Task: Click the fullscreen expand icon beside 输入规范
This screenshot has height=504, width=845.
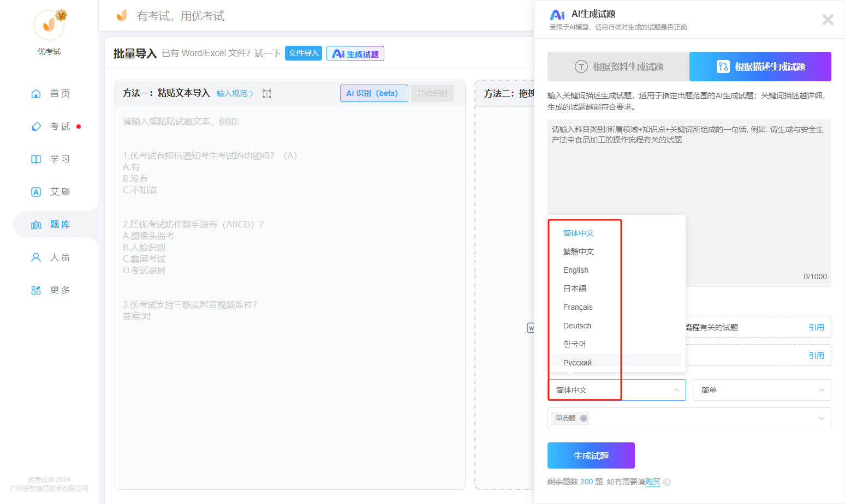Action: point(267,94)
